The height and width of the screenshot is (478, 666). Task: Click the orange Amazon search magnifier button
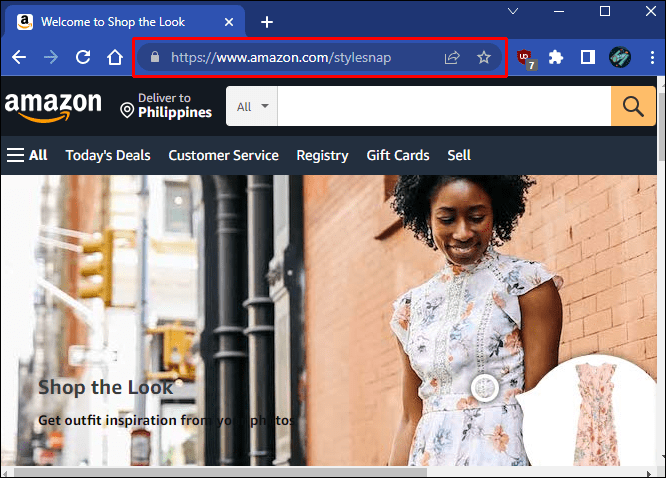tap(633, 106)
